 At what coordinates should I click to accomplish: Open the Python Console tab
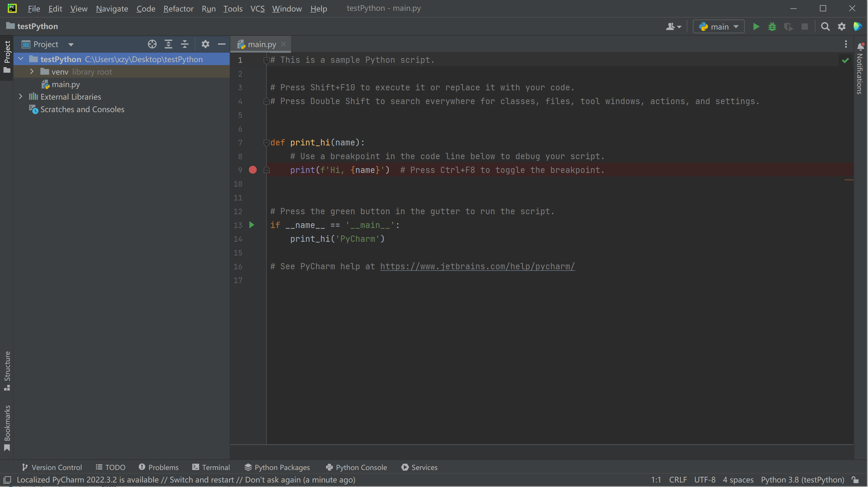tap(356, 467)
